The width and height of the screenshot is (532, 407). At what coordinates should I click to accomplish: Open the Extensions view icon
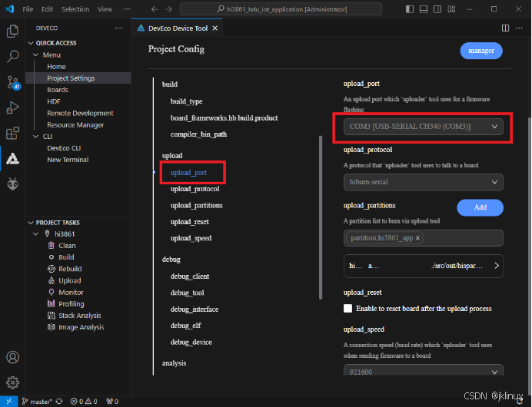click(12, 133)
